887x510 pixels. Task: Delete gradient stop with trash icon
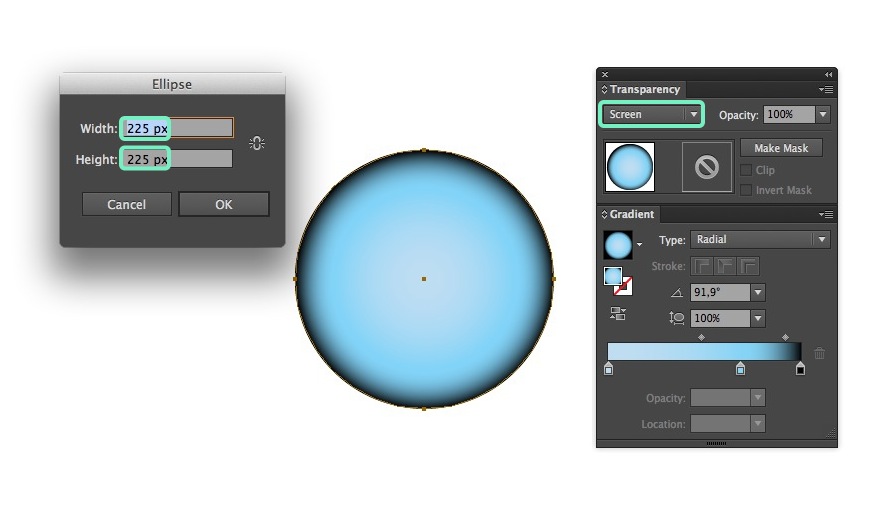(820, 353)
